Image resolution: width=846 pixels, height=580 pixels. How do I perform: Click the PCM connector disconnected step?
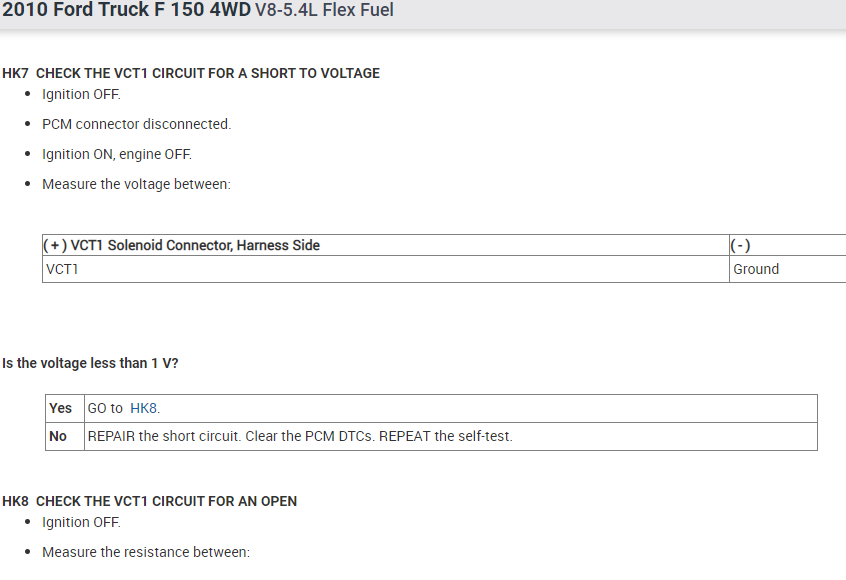coord(136,124)
